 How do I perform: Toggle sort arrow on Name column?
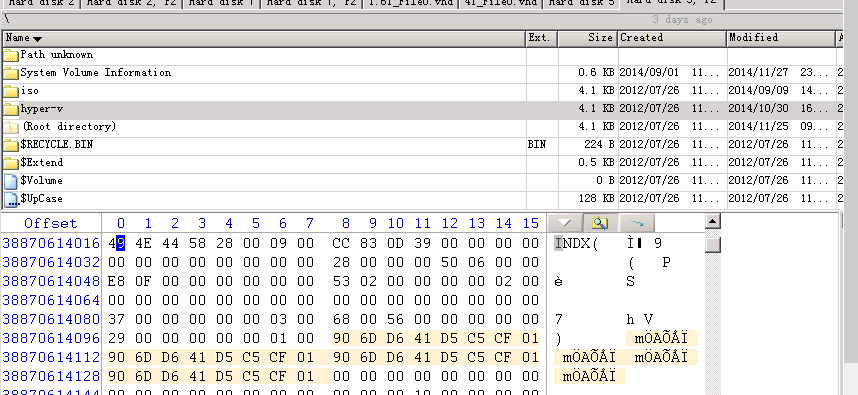pos(37,39)
